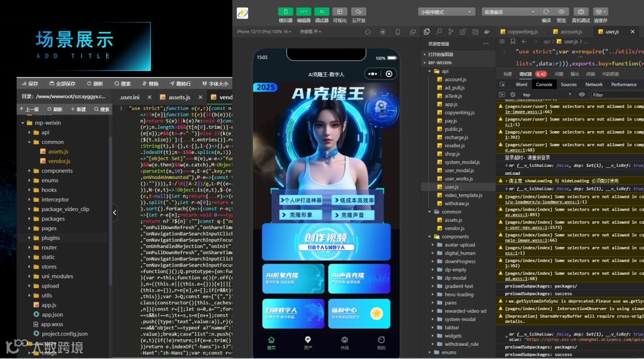Click 字体大小 font size button

click(x=215, y=83)
